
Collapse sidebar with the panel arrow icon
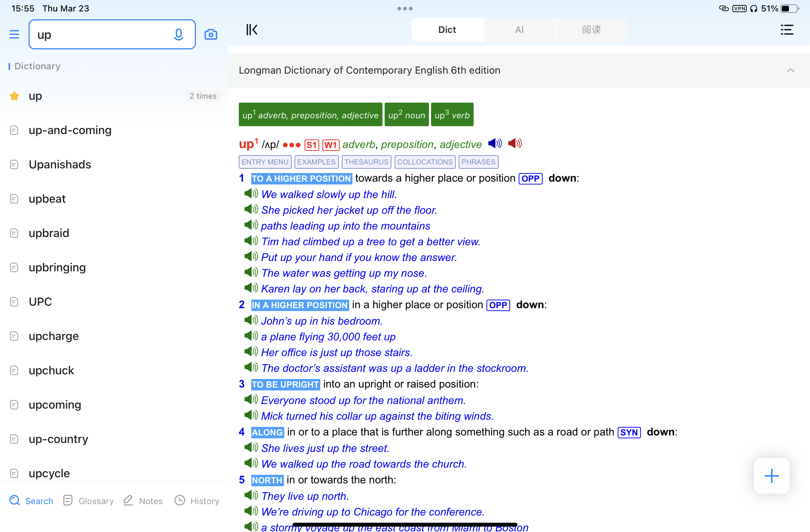(252, 30)
